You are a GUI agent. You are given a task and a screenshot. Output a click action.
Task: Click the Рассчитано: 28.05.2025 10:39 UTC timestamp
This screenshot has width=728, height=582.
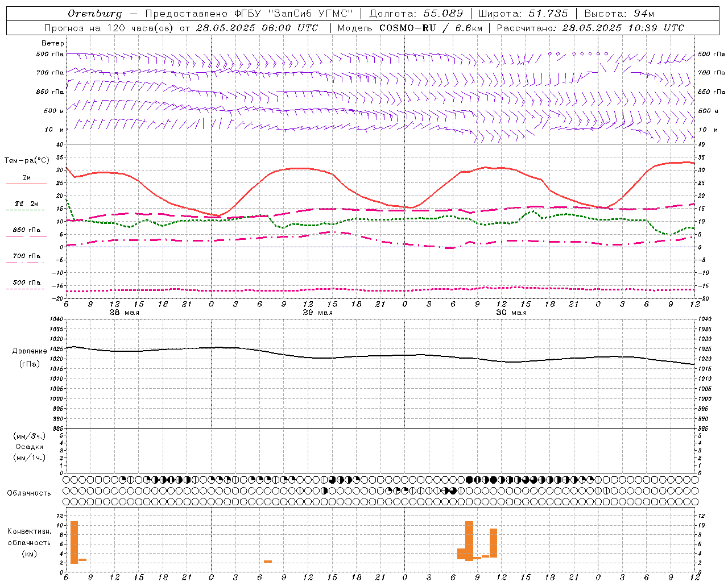[590, 28]
